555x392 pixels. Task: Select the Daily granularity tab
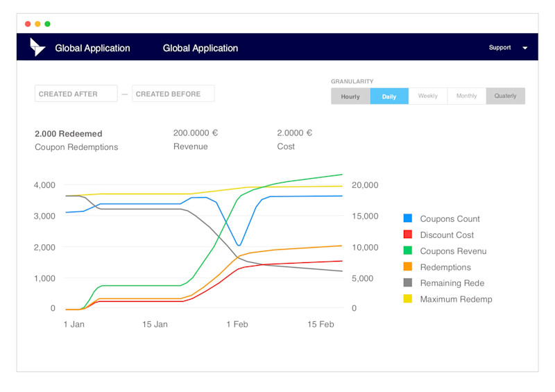[389, 96]
